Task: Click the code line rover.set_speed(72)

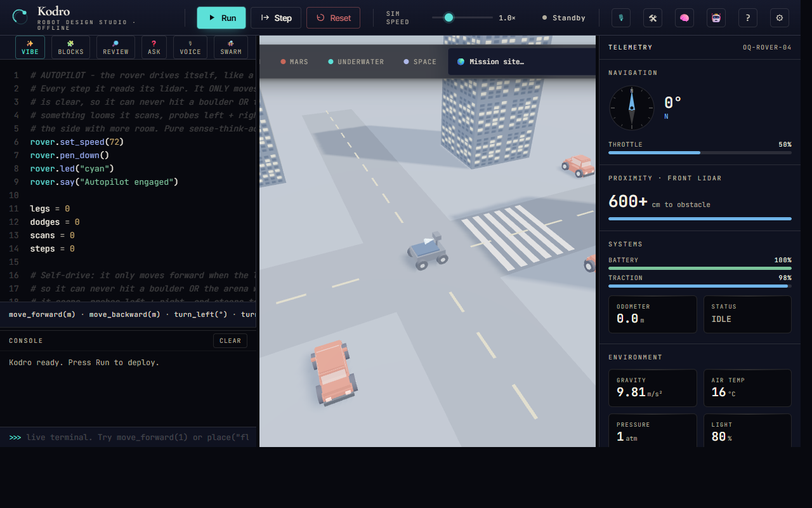Action: [77, 142]
